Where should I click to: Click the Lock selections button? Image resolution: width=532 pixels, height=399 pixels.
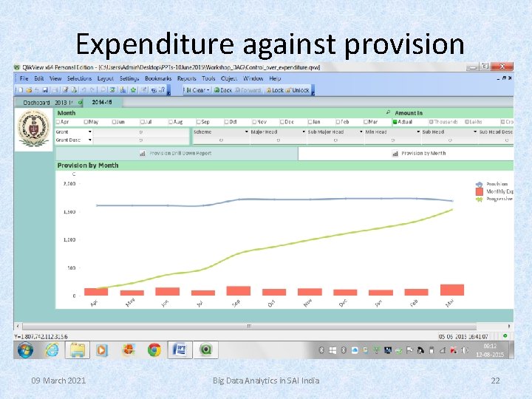pyautogui.click(x=275, y=90)
